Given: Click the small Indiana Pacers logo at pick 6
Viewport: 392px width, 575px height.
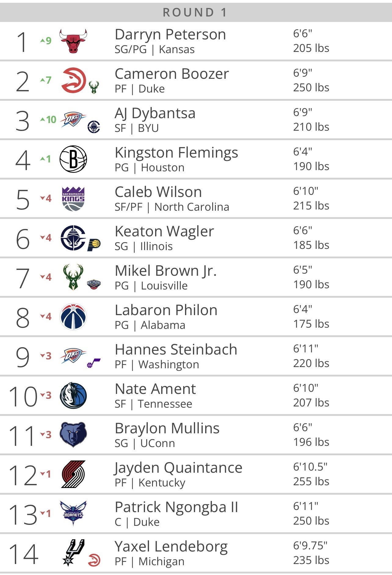Looking at the screenshot, I should click(x=94, y=245).
